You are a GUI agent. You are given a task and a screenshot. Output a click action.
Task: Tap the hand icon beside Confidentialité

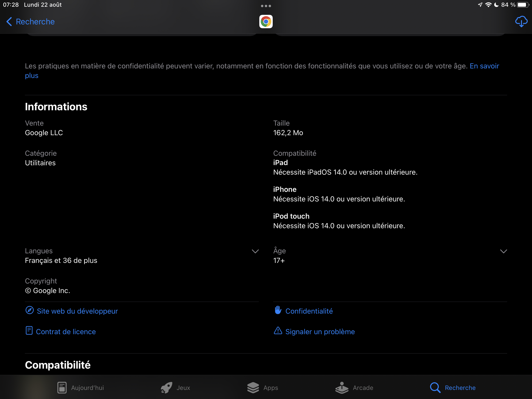278,310
